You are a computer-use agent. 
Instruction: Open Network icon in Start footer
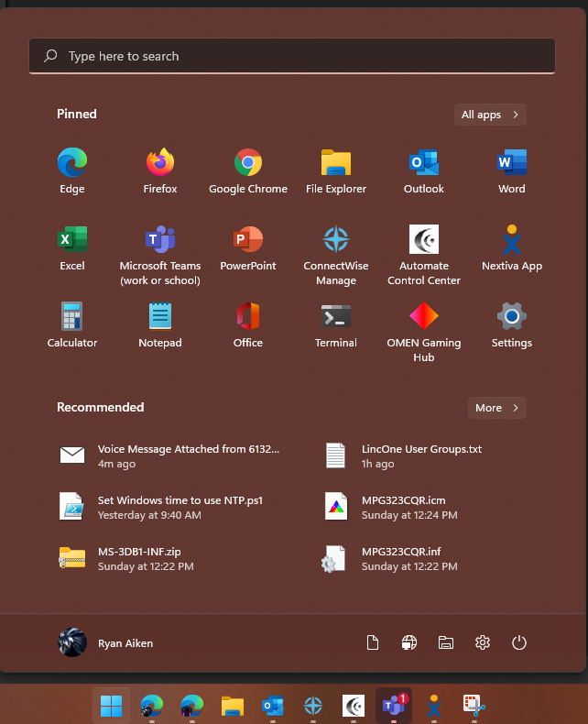coord(408,642)
